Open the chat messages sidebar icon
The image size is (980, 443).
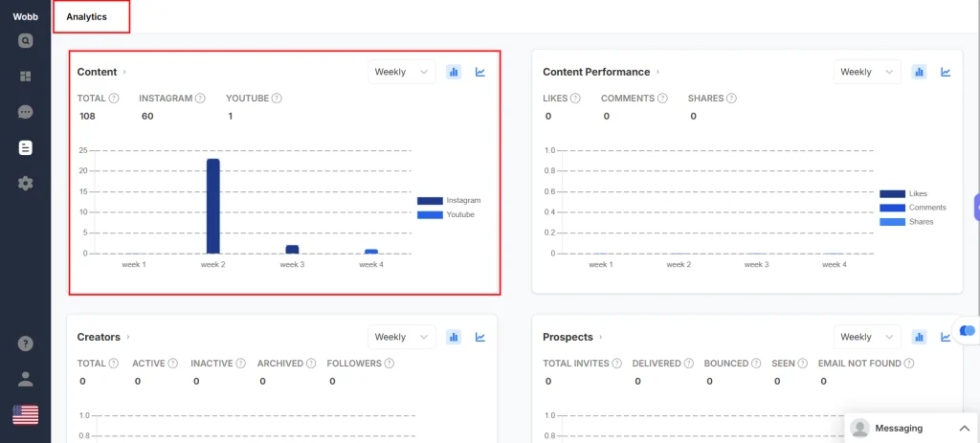pyautogui.click(x=25, y=112)
